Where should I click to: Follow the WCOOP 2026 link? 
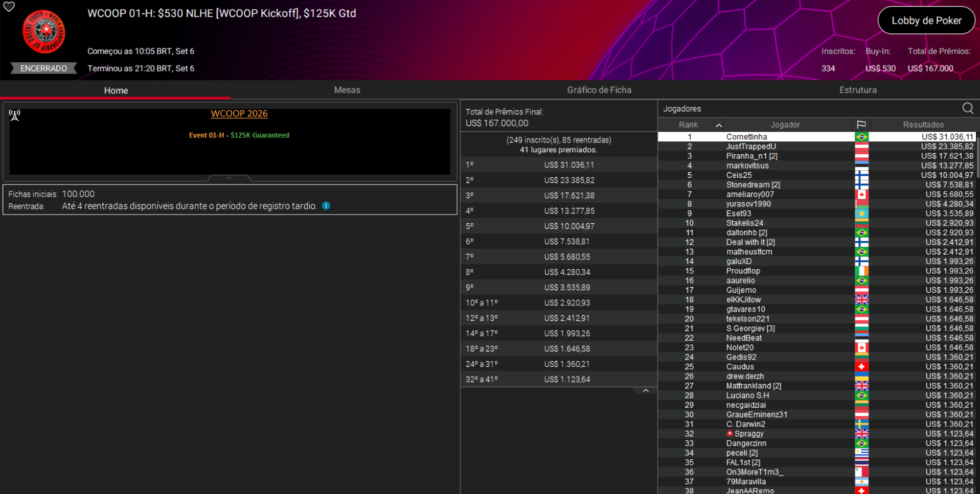tap(239, 113)
